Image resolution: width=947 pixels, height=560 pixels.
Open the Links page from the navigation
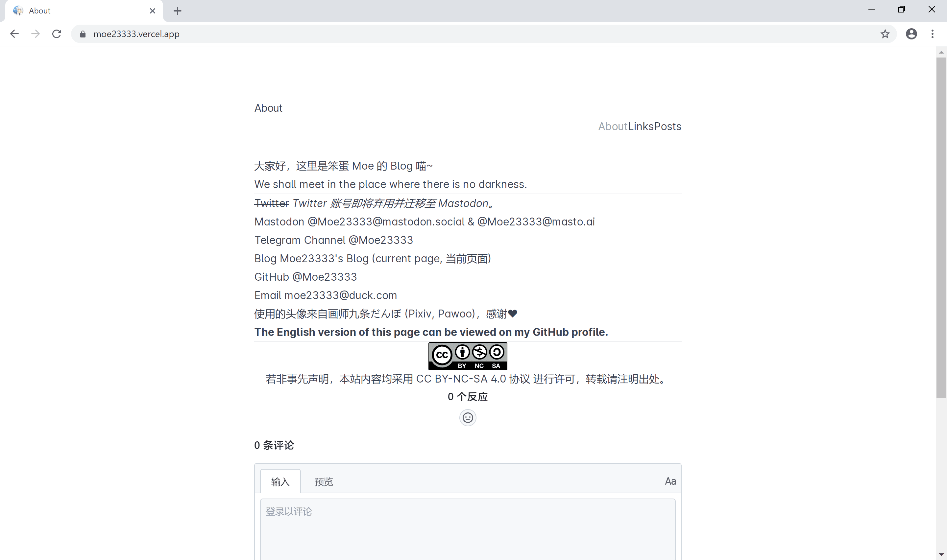[x=641, y=127]
